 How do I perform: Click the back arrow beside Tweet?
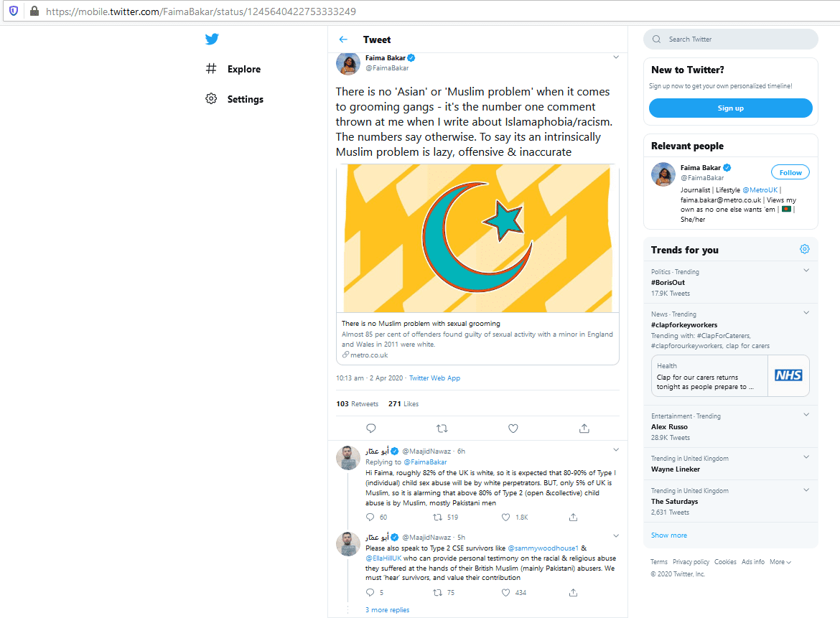point(343,39)
